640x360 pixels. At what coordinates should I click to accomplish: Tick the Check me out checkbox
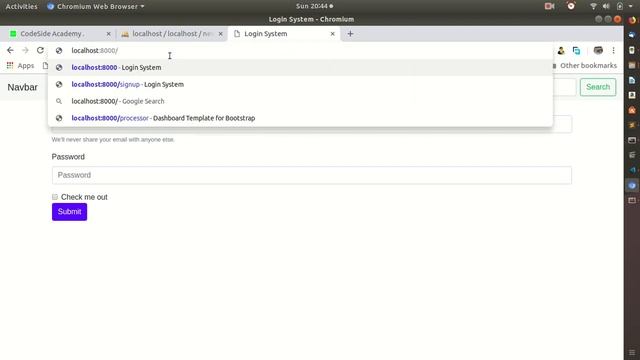55,197
